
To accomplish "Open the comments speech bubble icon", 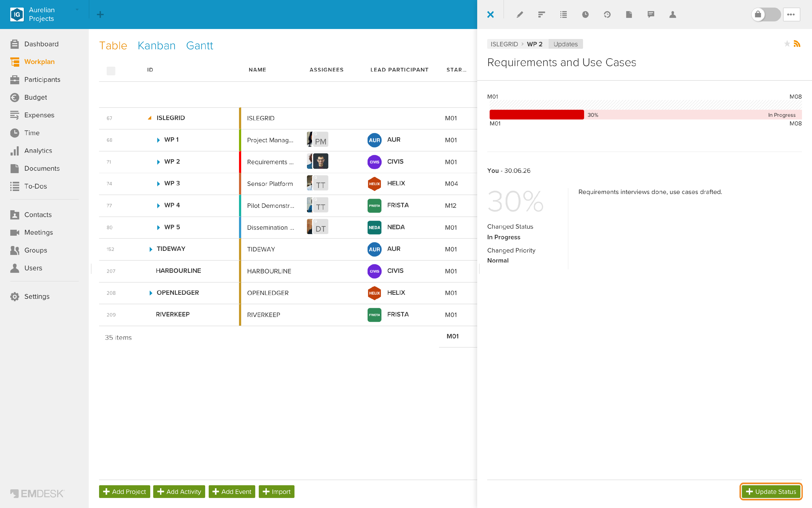I will click(x=651, y=14).
